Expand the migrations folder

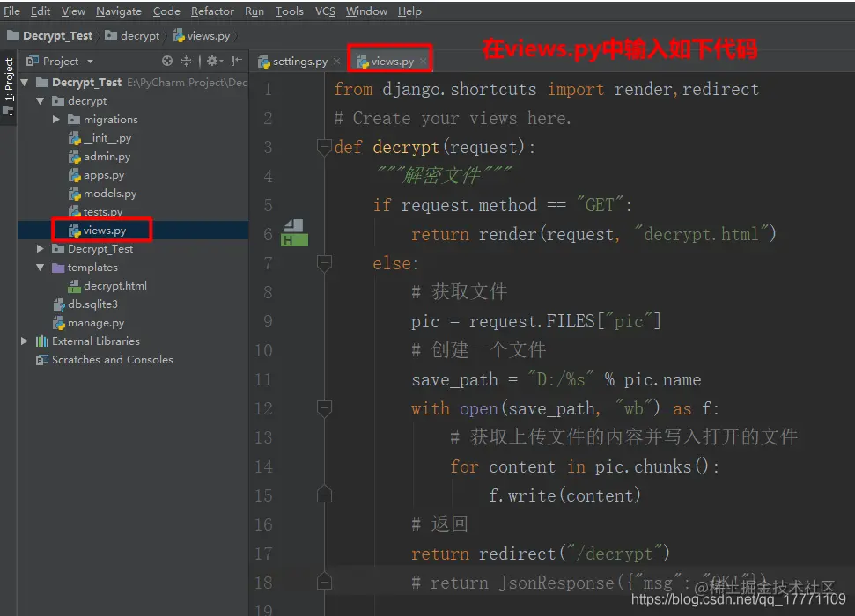point(56,120)
